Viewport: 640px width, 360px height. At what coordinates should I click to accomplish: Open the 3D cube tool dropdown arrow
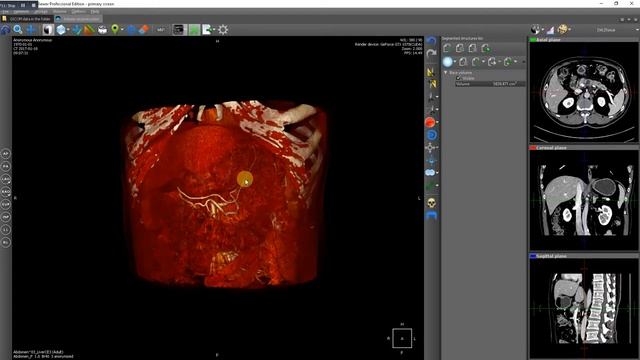pos(68,29)
